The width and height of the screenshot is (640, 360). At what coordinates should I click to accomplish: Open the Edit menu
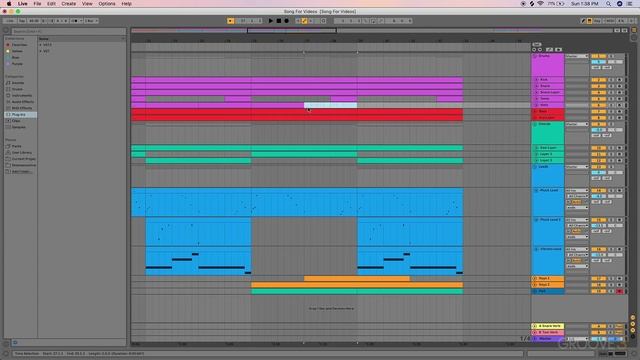(x=51, y=4)
